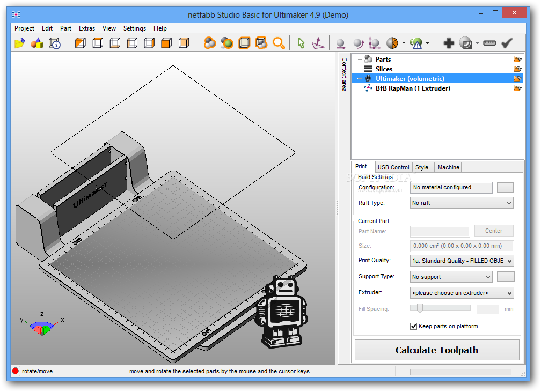
Task: Click the Calculate Toolpath button
Action: (437, 350)
